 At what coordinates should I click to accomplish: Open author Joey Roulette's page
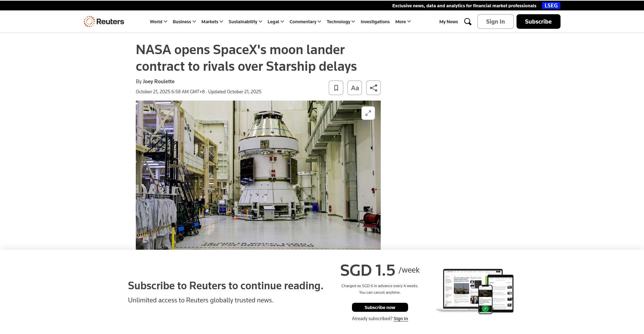point(159,82)
